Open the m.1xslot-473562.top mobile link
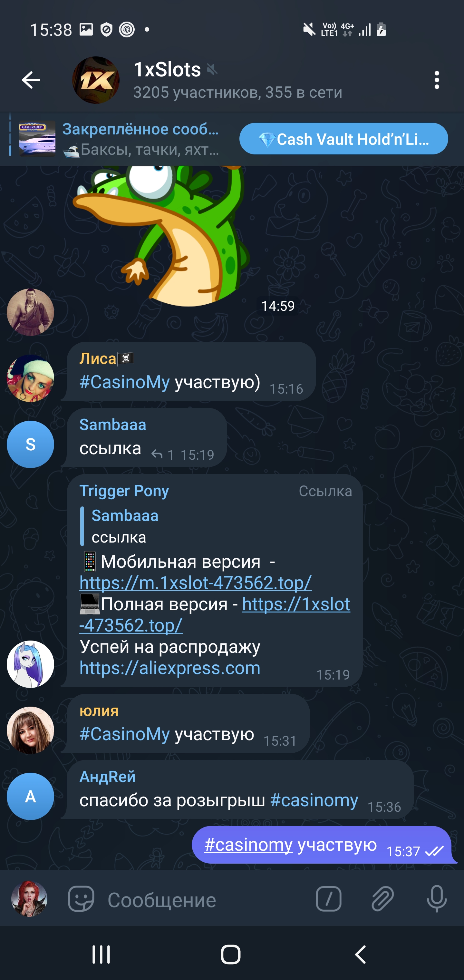Screen dimensions: 464x980 (196, 583)
